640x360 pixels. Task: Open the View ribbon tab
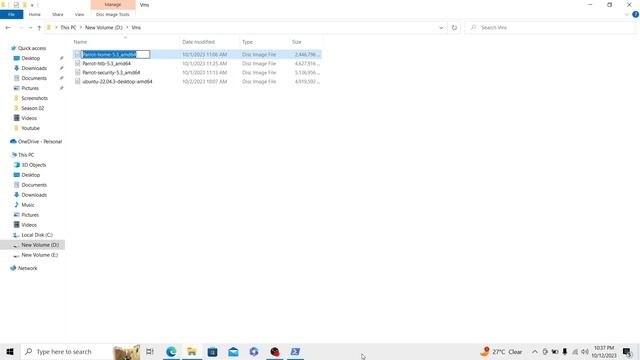click(79, 14)
